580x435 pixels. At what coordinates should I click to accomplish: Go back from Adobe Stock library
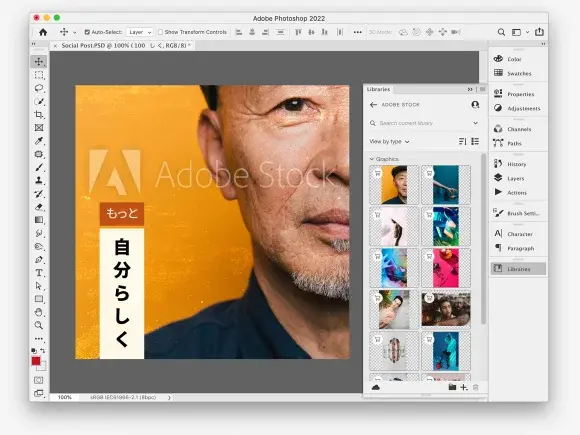373,105
